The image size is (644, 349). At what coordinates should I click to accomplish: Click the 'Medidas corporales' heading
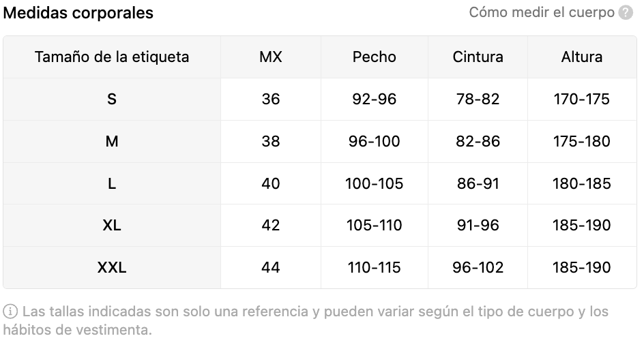(78, 13)
